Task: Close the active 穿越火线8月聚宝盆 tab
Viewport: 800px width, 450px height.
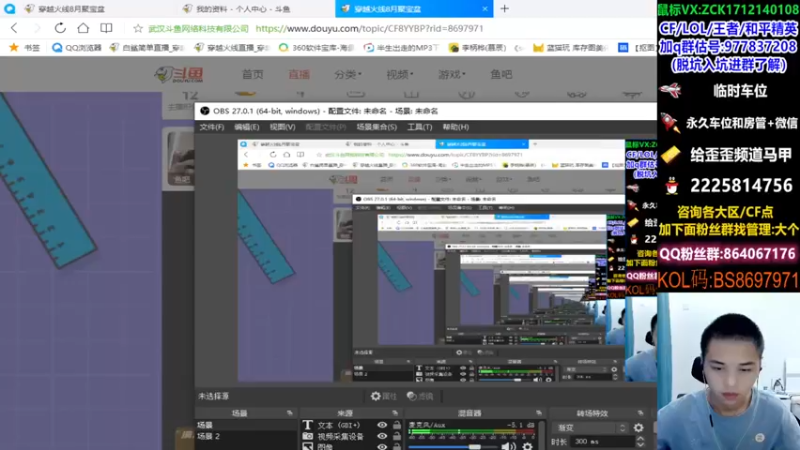Action: click(485, 9)
